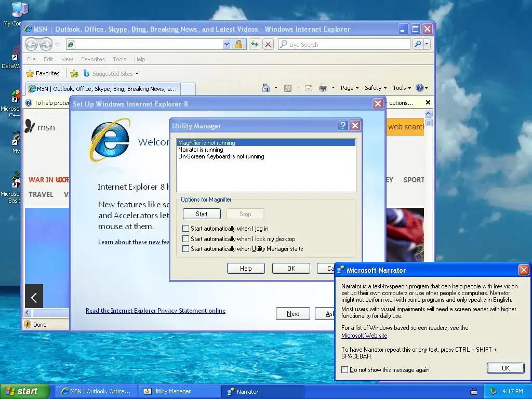Click OK in Utility Manager
Image resolution: width=532 pixels, height=399 pixels.
[x=291, y=269]
